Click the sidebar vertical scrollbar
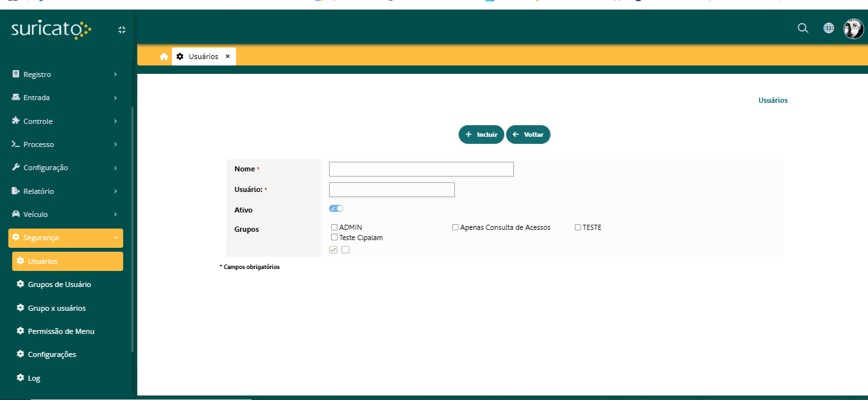Screen dimensions: 868x400 click(x=133, y=229)
